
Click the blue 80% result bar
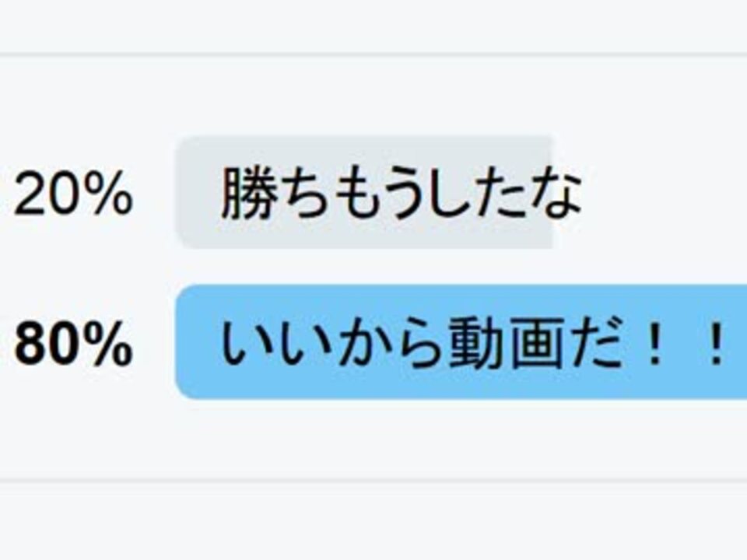(461, 342)
